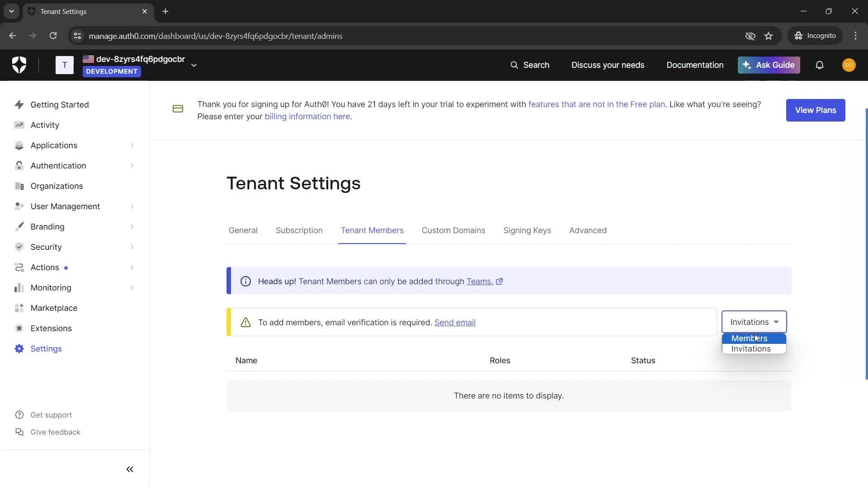Expand the Authentication submenu arrow
This screenshot has width=868, height=488.
coord(132,165)
